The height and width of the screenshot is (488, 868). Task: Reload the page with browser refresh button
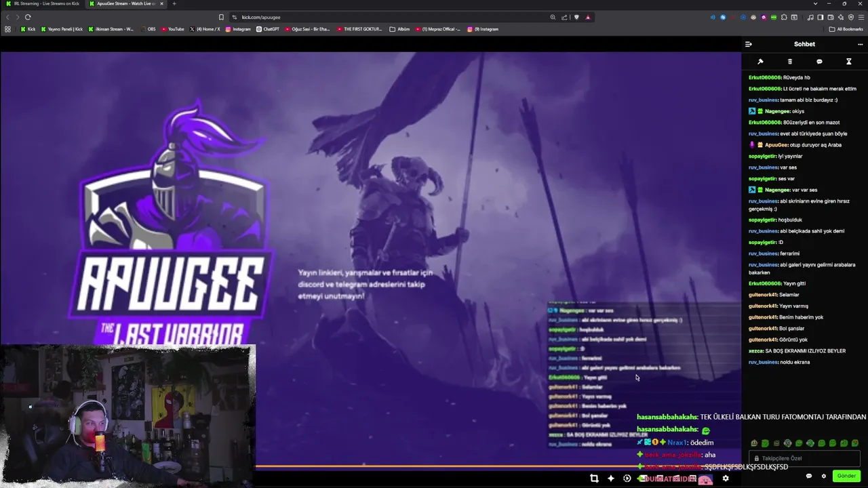pyautogui.click(x=28, y=17)
